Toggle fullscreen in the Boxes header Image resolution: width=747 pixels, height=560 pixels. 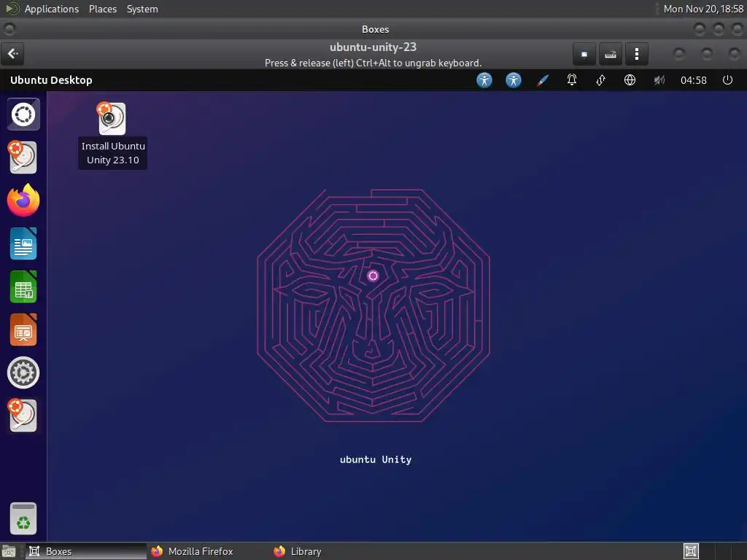584,54
